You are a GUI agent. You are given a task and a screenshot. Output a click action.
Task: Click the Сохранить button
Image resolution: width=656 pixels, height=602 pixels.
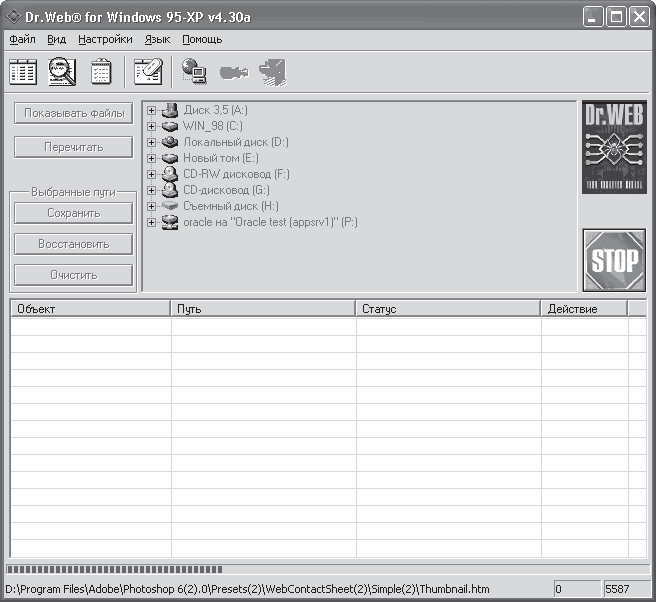point(74,213)
